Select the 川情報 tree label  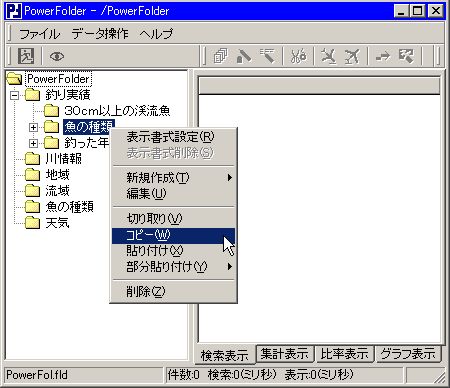click(x=63, y=159)
